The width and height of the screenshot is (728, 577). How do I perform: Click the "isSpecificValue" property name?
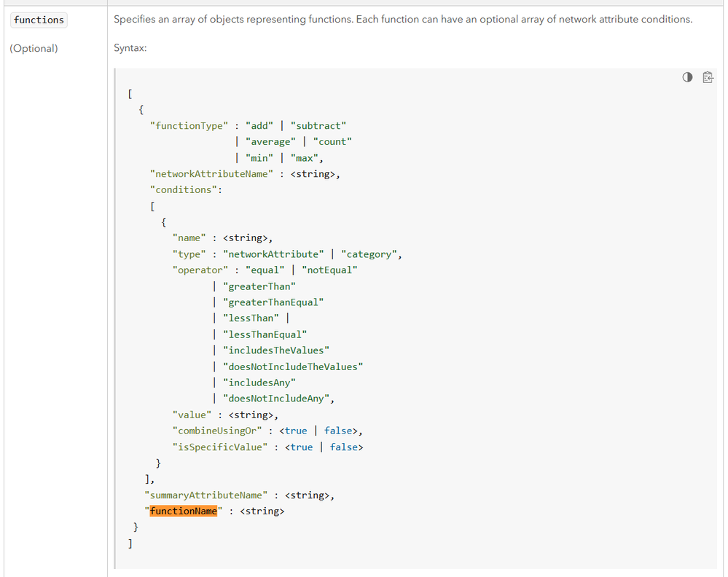click(220, 447)
